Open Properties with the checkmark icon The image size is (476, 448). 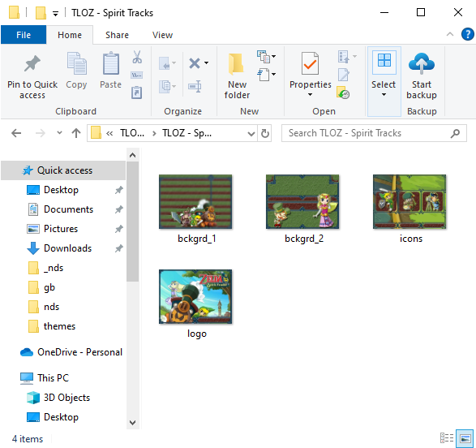(x=310, y=63)
